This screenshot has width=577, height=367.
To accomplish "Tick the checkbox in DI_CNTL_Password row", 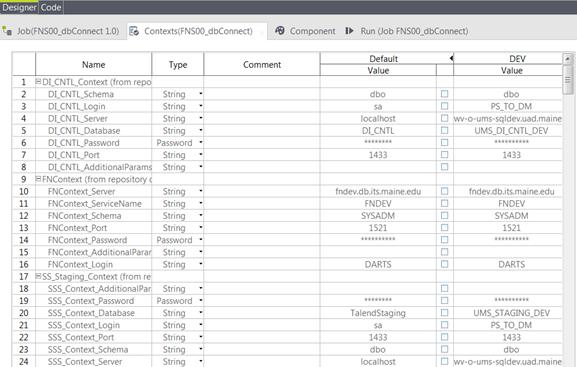I will tap(445, 142).
